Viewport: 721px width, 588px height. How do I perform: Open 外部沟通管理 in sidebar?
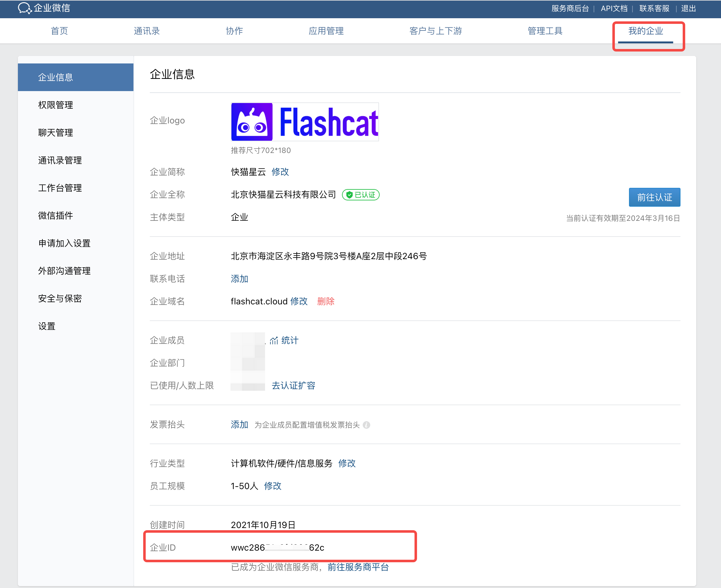(x=64, y=271)
